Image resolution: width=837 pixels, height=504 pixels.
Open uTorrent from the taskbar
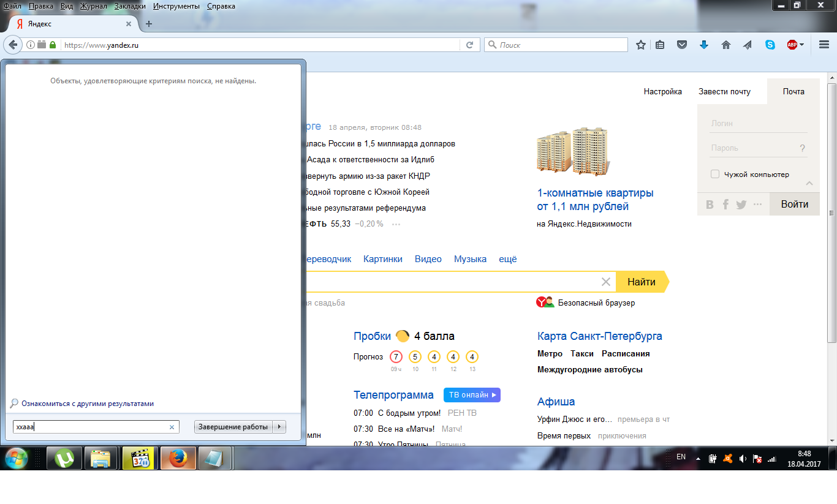[64, 458]
